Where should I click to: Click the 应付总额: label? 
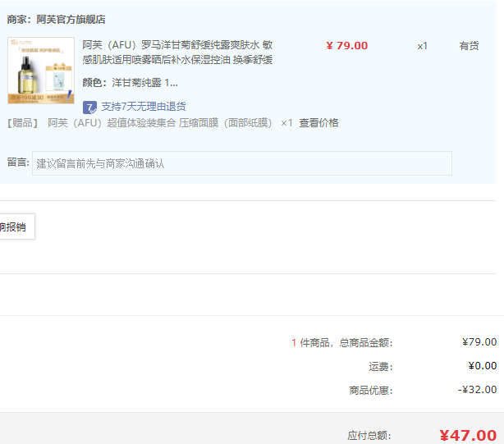pyautogui.click(x=369, y=436)
